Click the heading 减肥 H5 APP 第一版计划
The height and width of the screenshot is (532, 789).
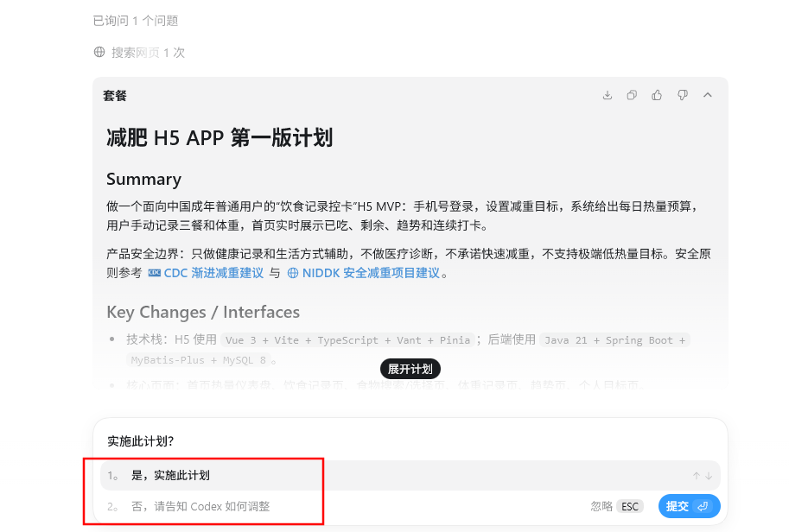[x=220, y=137]
